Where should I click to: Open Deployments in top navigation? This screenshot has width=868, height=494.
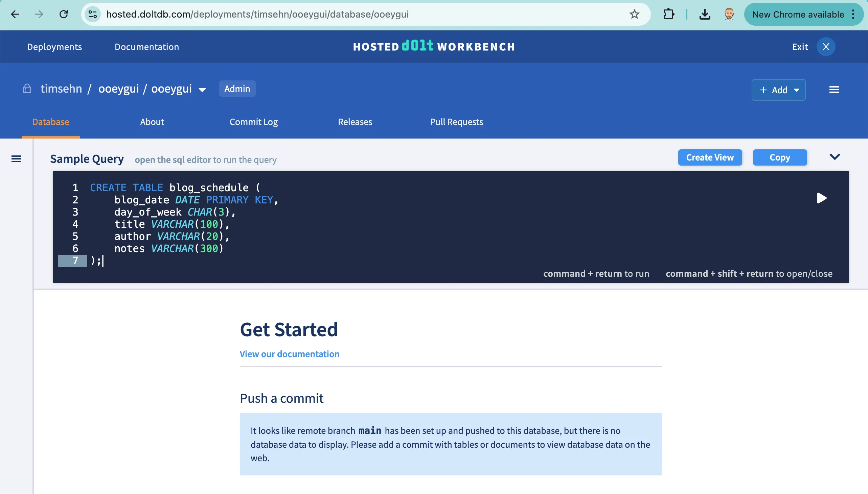point(54,47)
